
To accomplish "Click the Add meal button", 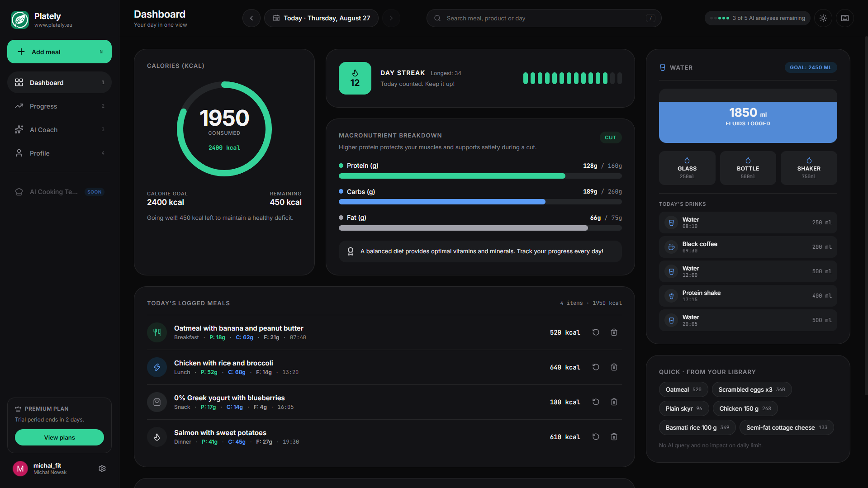I will (x=59, y=52).
